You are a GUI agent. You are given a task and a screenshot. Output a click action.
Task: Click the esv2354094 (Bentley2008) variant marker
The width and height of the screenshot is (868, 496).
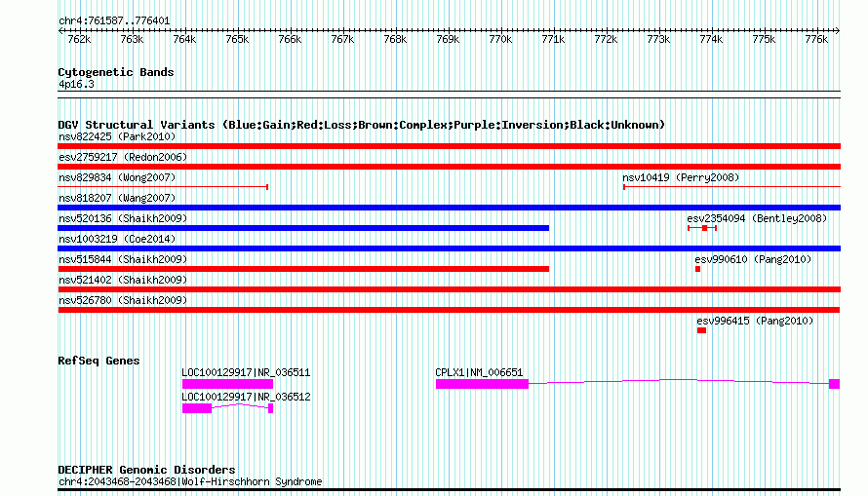[702, 228]
